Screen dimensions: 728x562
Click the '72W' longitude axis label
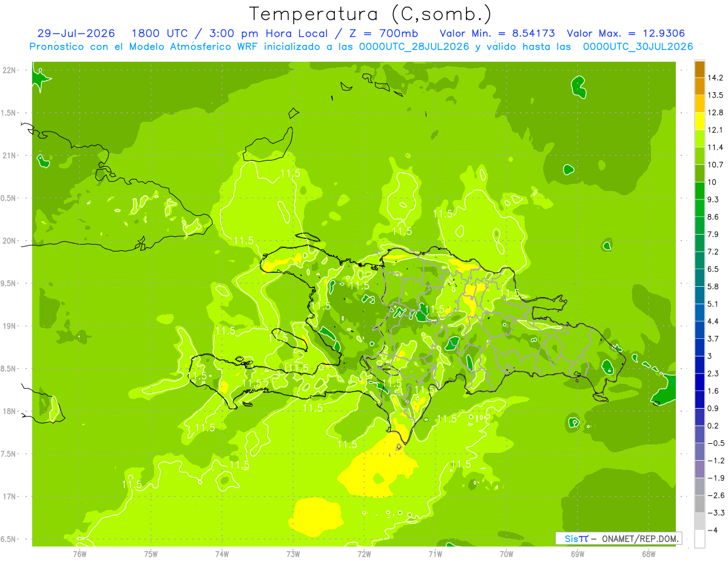coord(364,553)
